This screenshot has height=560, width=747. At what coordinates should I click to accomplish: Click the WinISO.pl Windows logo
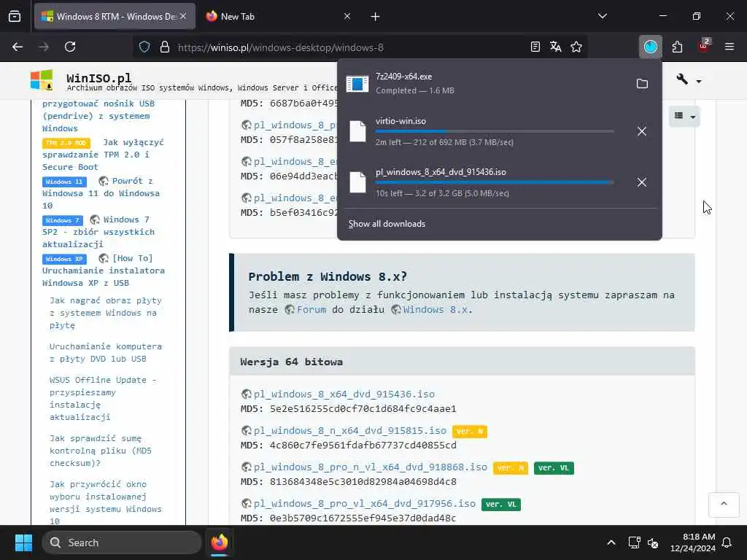click(x=42, y=80)
